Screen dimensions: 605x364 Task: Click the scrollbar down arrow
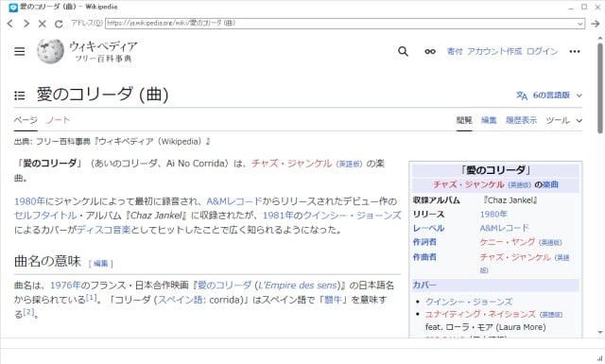point(600,333)
